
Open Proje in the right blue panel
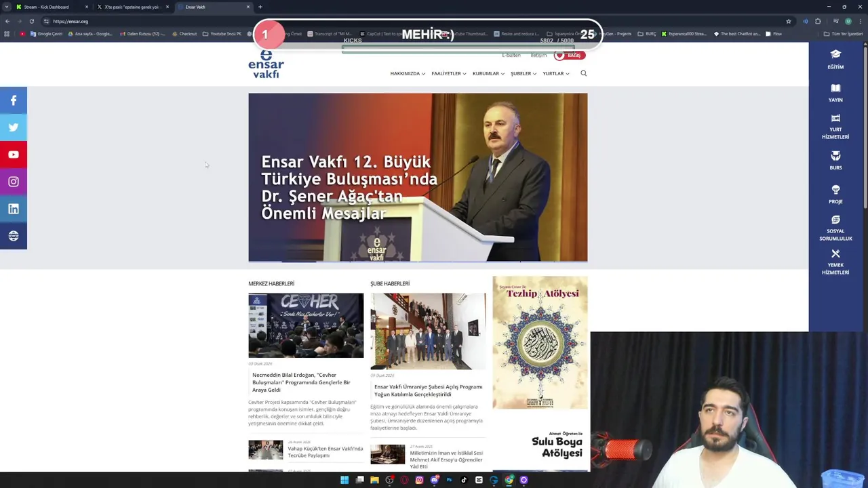point(835,195)
